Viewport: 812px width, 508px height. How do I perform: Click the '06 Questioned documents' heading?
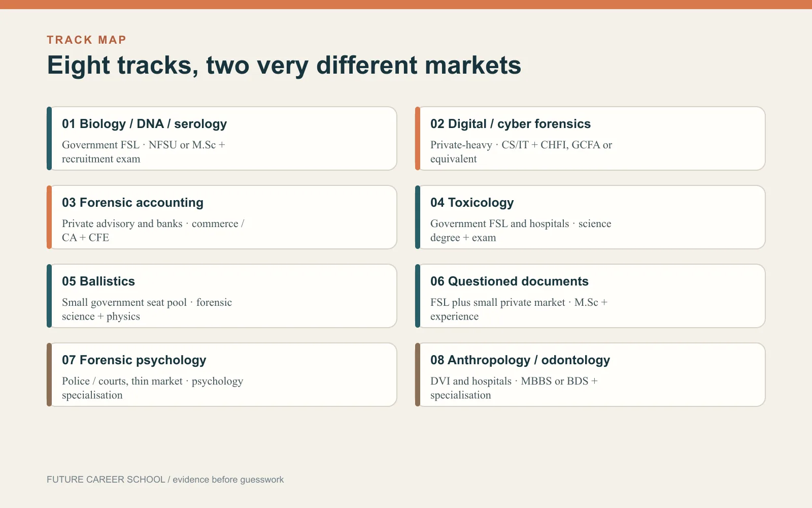(x=510, y=281)
